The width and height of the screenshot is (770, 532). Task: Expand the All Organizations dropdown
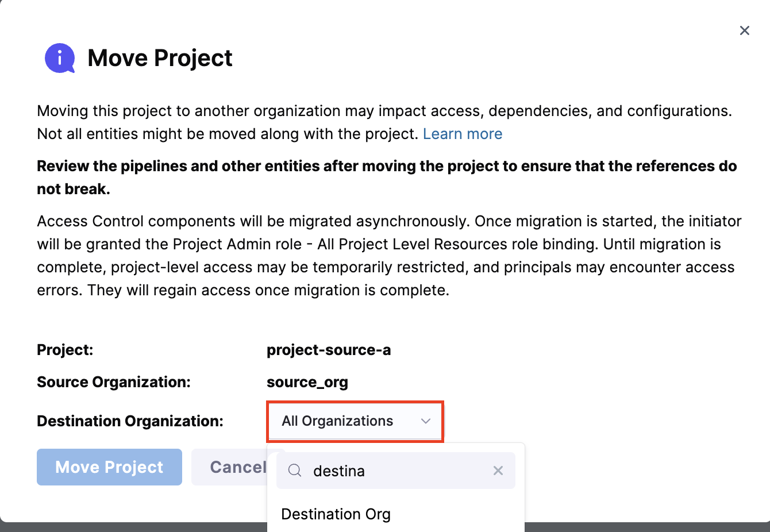[x=355, y=421]
